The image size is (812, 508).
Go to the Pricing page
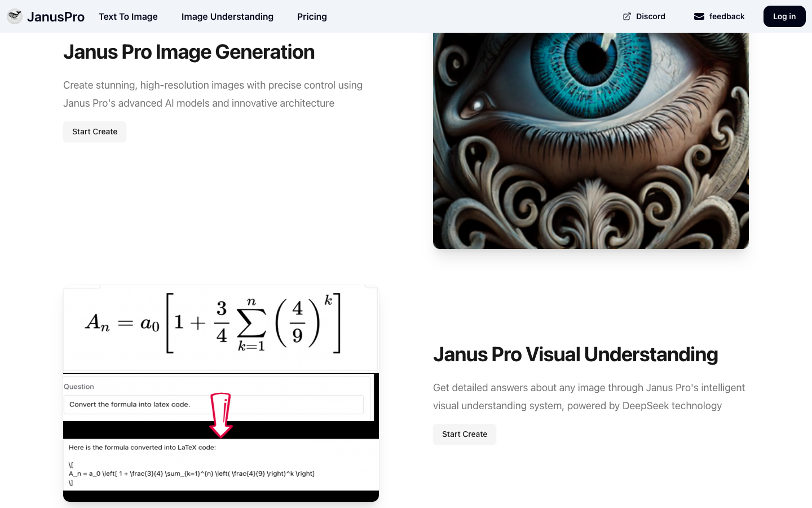[312, 16]
